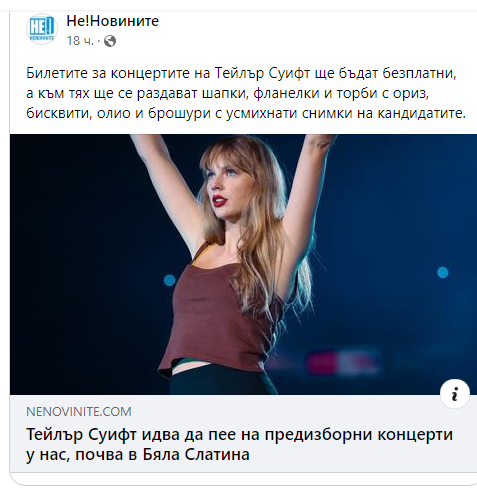Click the gray link card footer area

pos(243,434)
